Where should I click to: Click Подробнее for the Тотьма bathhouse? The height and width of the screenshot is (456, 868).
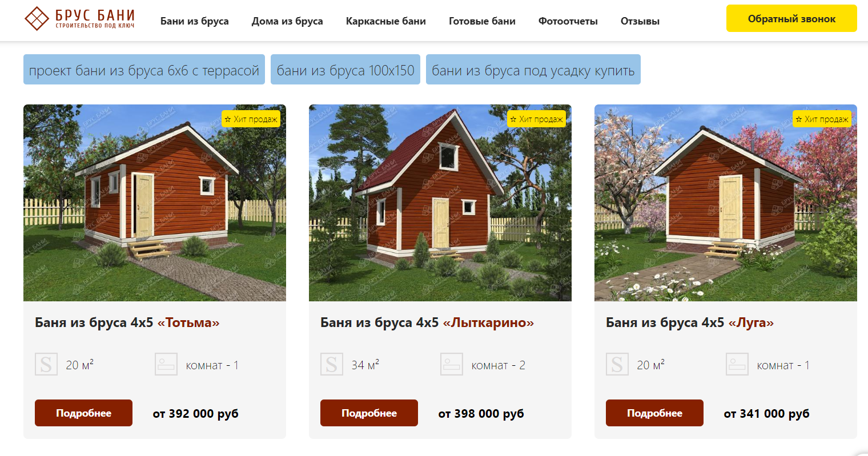(x=83, y=413)
